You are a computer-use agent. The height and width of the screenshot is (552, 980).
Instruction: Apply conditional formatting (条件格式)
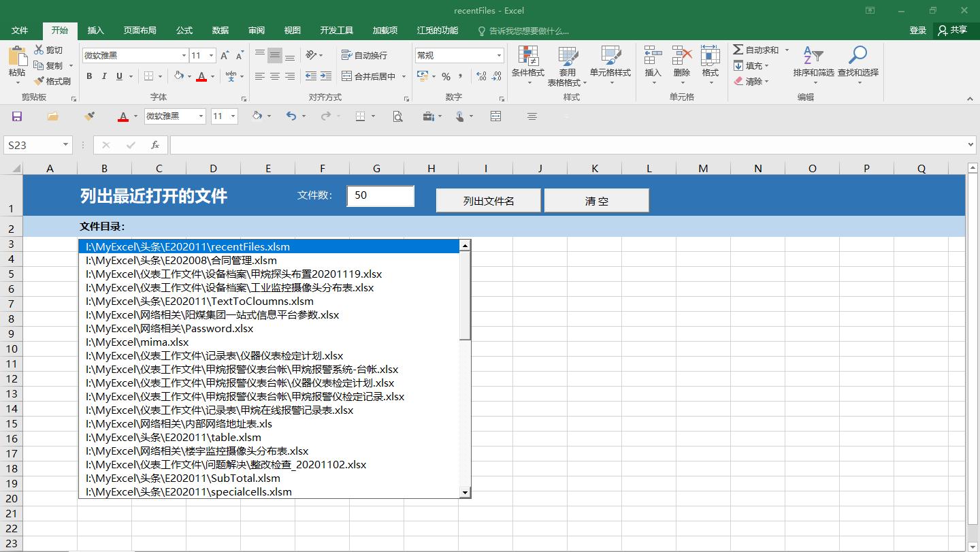[x=527, y=66]
